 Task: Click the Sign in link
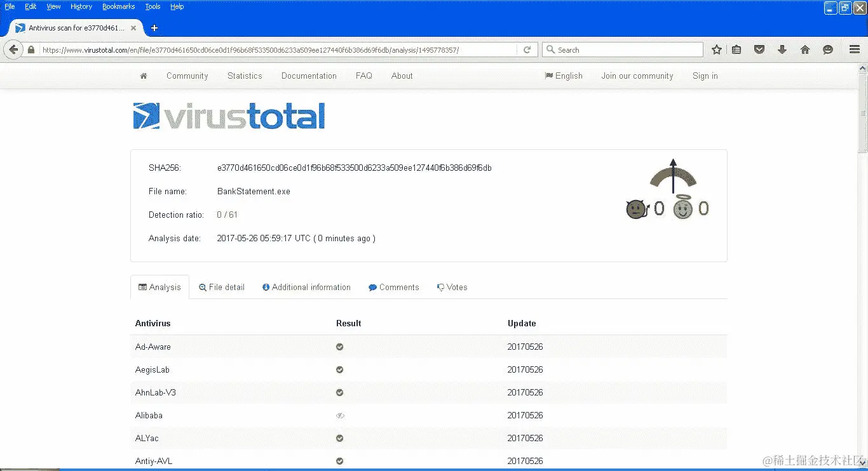[x=705, y=76]
